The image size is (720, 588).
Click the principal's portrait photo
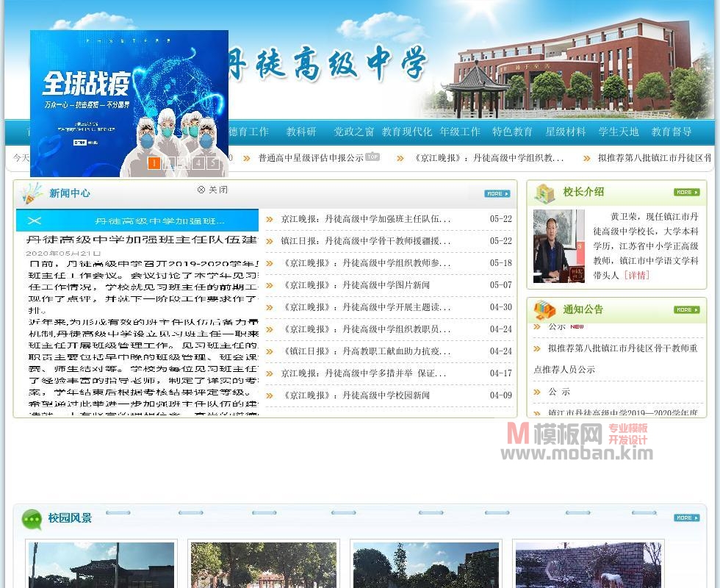click(559, 246)
